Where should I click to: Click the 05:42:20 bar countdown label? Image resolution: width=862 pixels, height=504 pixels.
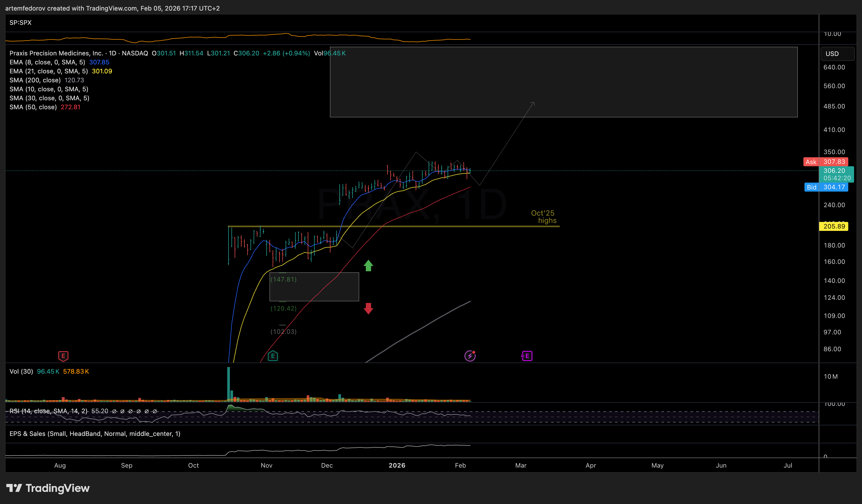coord(837,178)
